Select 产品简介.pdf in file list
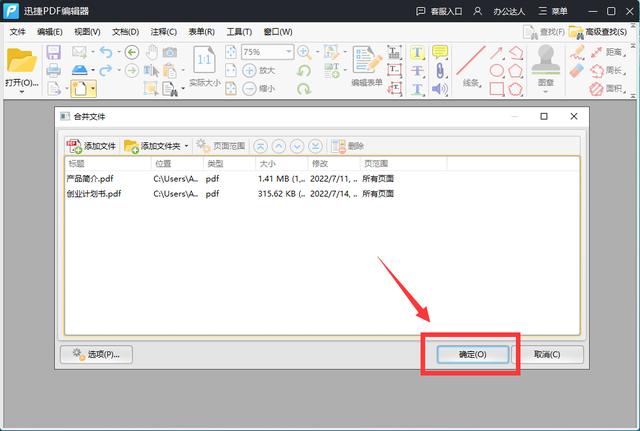Screen dimensions: 640x431 90,178
